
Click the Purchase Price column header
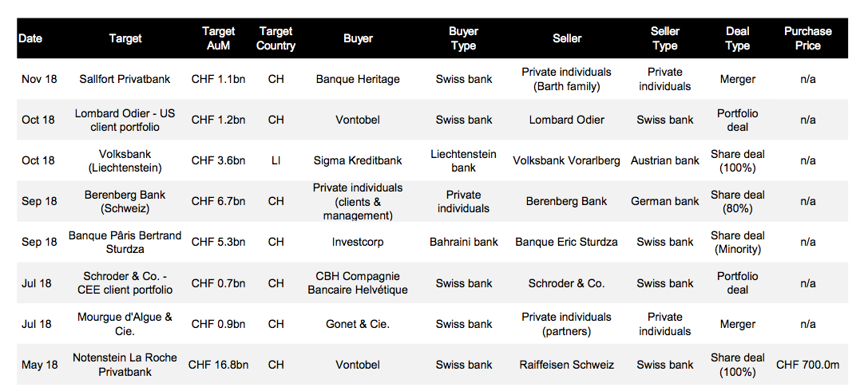click(x=807, y=38)
